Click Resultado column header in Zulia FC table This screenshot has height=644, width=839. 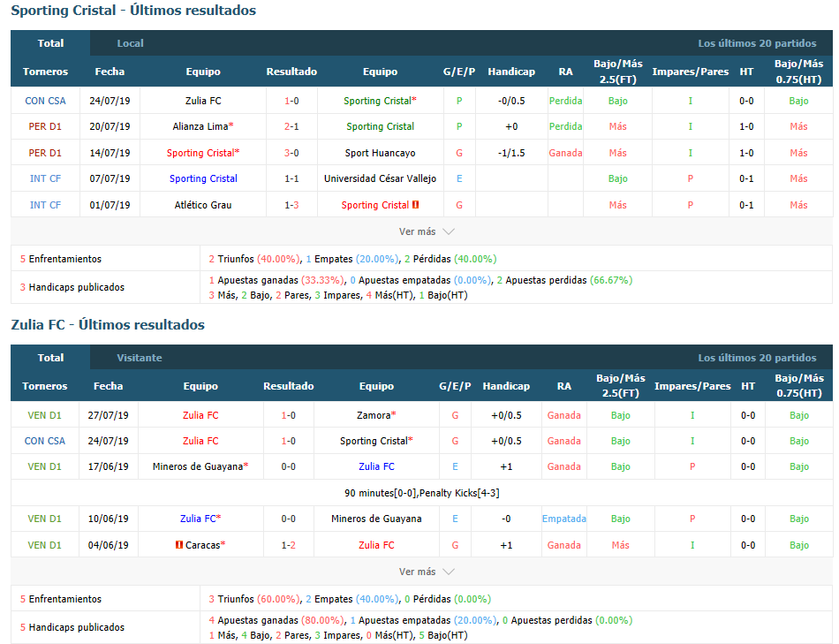289,385
